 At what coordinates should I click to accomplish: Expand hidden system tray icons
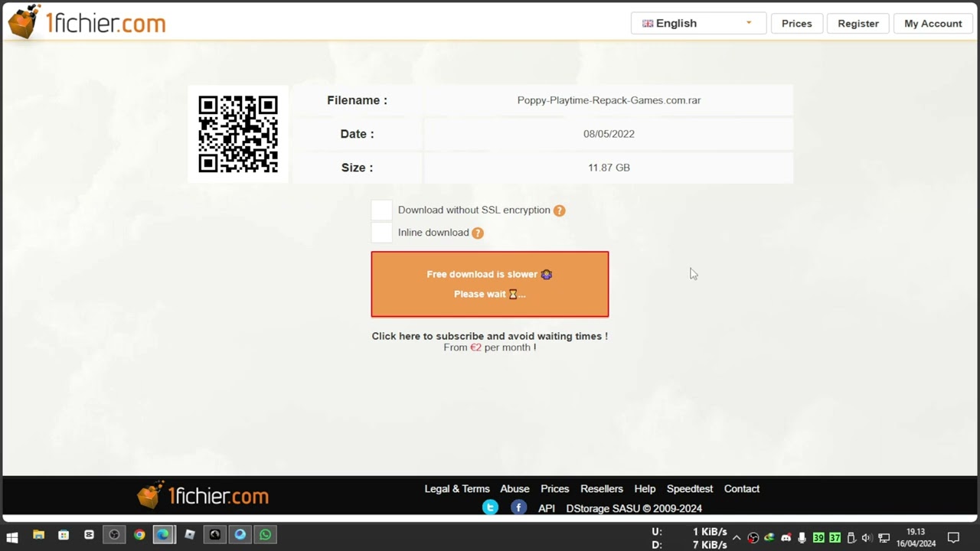tap(737, 537)
